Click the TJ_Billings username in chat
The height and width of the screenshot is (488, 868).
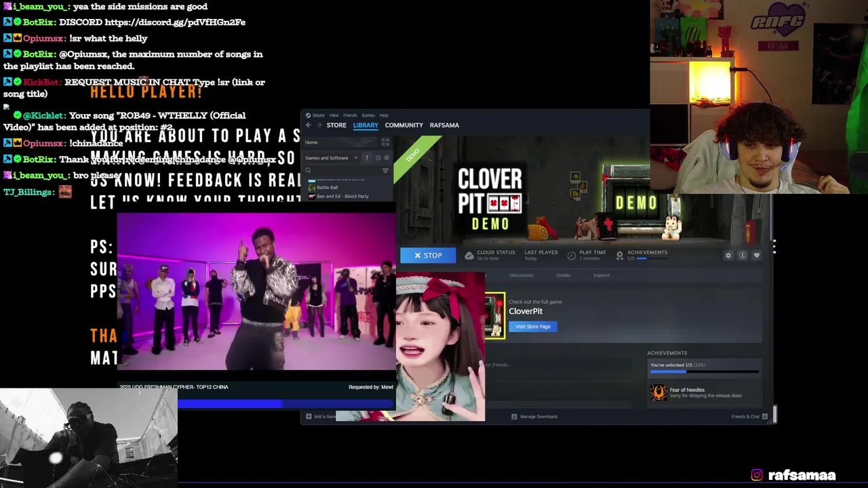tap(28, 192)
